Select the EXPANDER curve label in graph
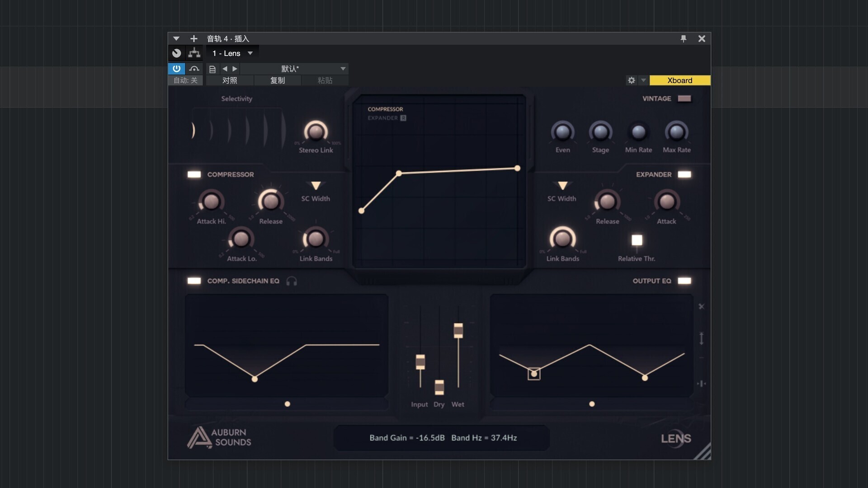 pos(382,118)
